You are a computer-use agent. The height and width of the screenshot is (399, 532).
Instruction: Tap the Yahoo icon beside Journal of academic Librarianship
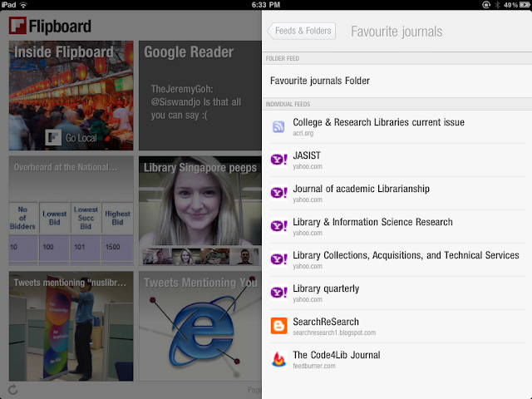279,193
